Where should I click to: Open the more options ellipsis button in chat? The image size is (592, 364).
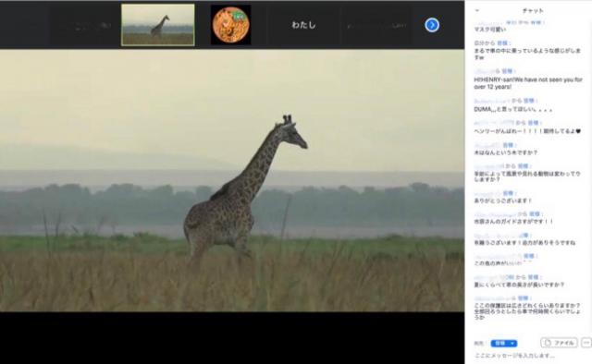coord(586,343)
